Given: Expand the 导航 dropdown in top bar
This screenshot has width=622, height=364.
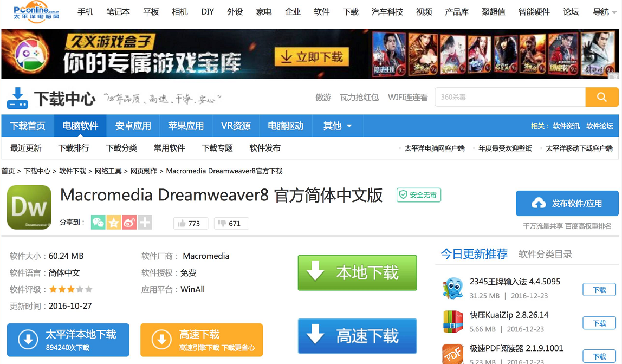Looking at the screenshot, I should [x=605, y=12].
